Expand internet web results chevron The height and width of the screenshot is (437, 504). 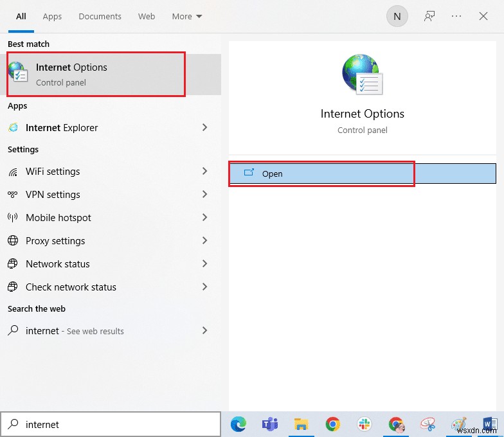(x=204, y=330)
